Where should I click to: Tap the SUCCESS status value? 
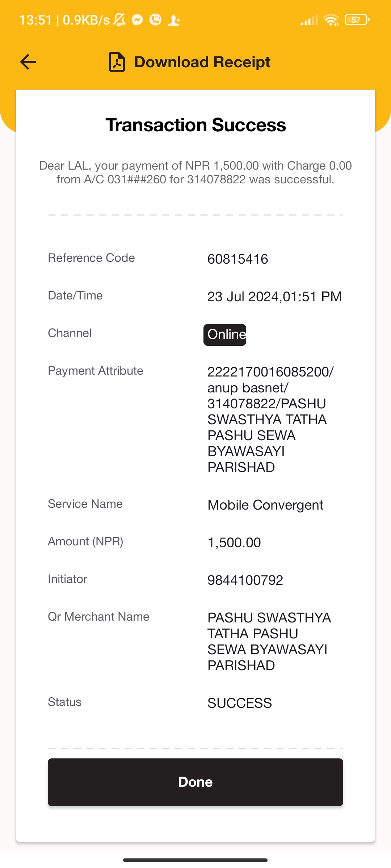(x=239, y=703)
